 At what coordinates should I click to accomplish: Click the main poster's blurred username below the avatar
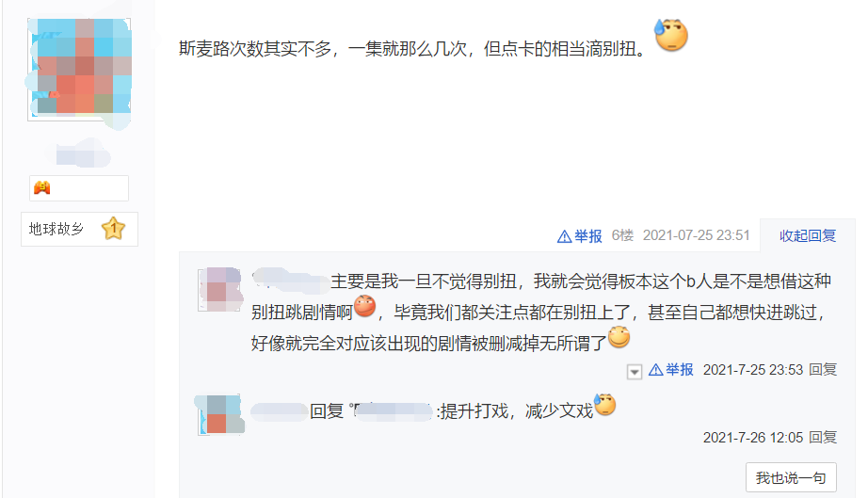[x=83, y=153]
